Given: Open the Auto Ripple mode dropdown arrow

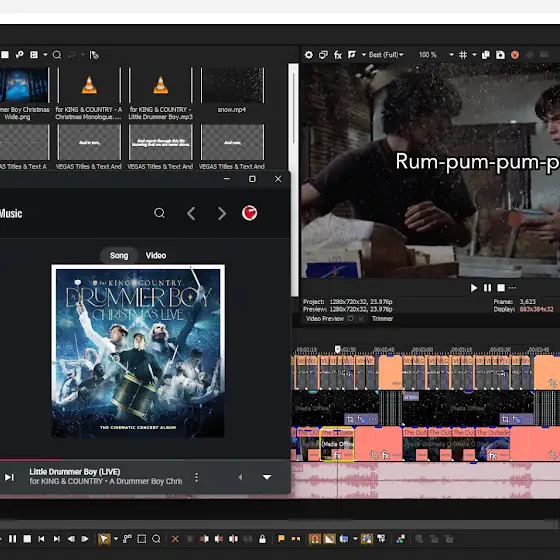Looking at the screenshot, I should click(x=355, y=539).
